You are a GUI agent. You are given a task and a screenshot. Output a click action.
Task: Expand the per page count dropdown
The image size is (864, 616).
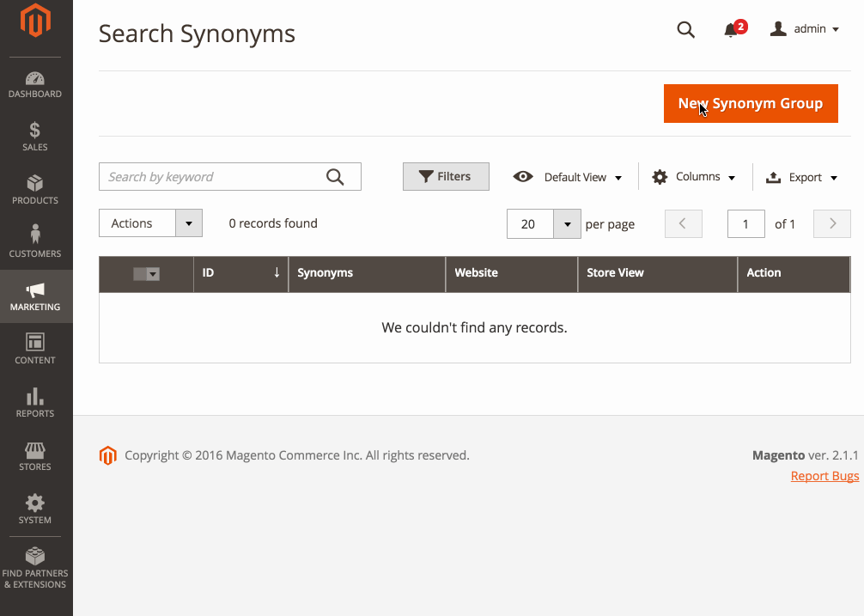point(567,223)
